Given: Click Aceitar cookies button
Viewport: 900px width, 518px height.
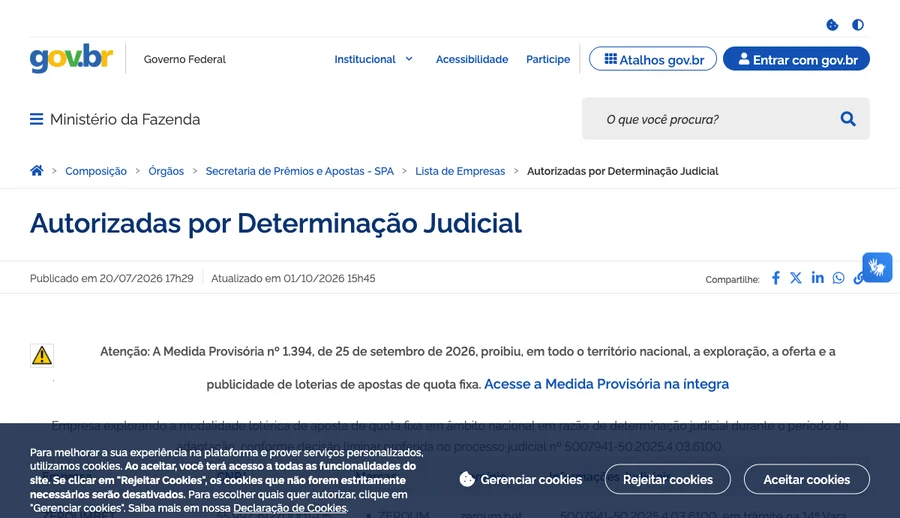Looking at the screenshot, I should 806,480.
